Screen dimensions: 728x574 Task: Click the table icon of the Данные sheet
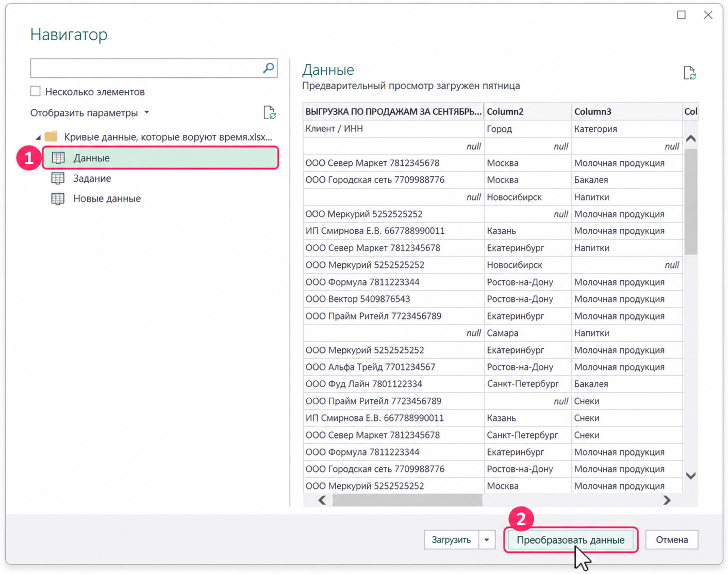coord(58,158)
